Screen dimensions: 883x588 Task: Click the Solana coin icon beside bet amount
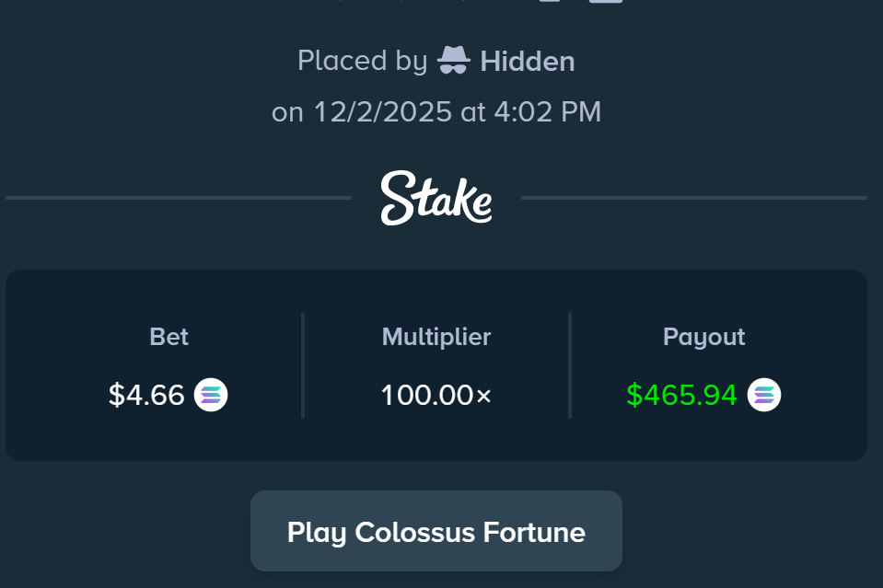[211, 396]
